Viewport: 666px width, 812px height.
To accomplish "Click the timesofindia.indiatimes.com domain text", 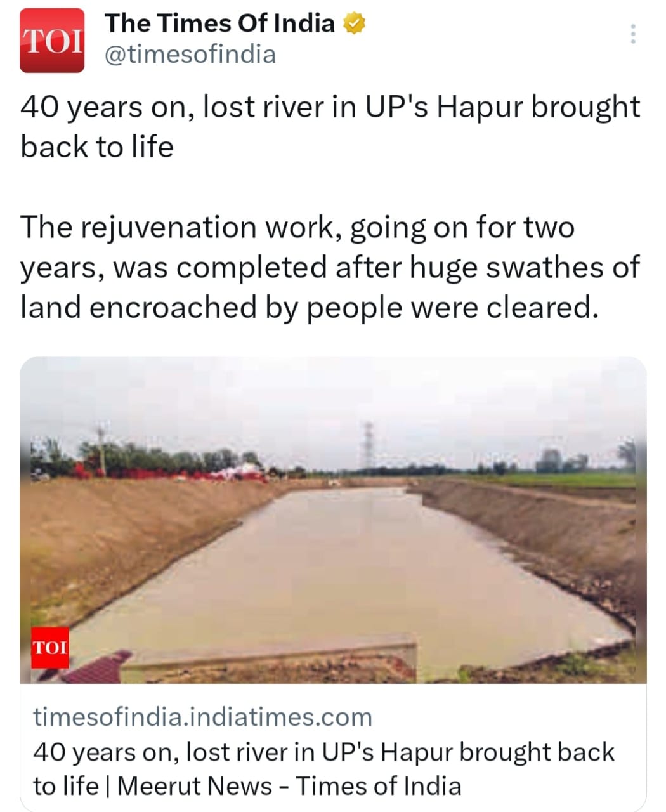I will pyautogui.click(x=202, y=717).
